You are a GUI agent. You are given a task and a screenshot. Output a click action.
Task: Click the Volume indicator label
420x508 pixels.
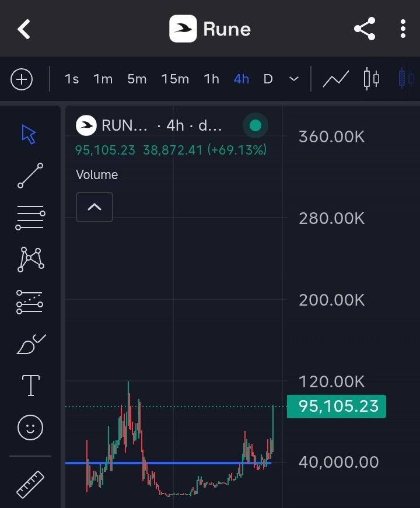pos(97,175)
